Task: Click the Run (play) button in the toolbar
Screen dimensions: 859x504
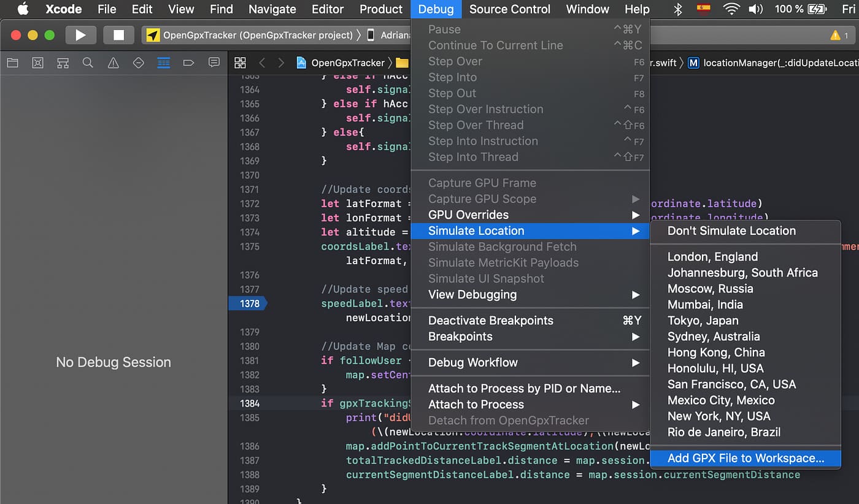Action: (80, 35)
